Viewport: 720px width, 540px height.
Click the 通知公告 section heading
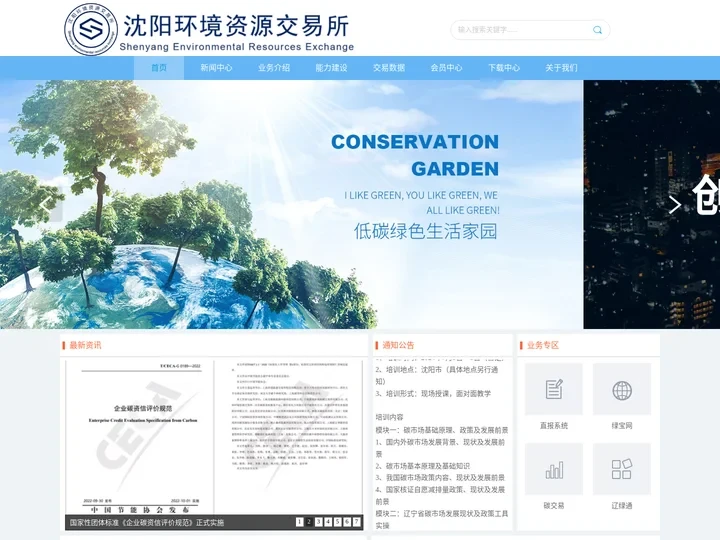coord(398,345)
